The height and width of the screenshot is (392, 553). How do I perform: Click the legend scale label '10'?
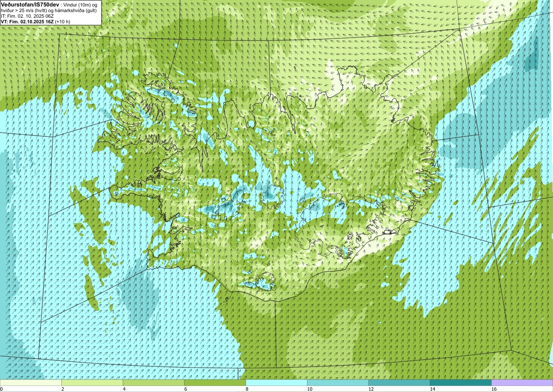(x=309, y=389)
